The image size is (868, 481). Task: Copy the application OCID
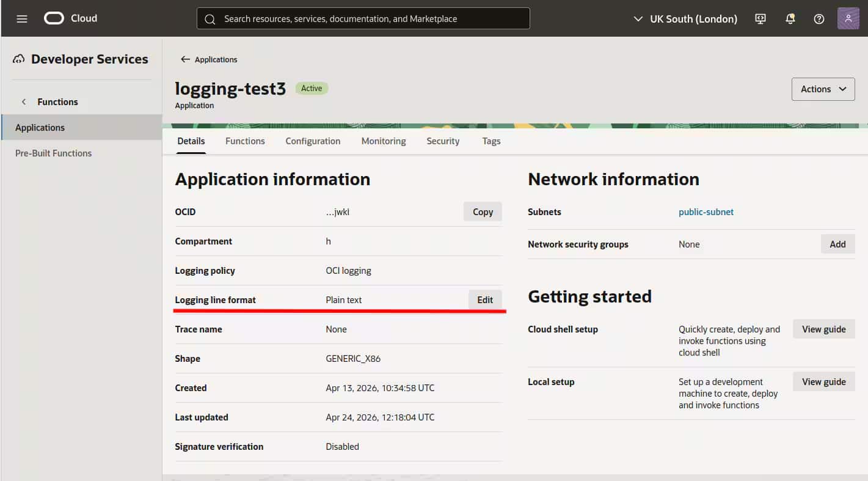coord(483,212)
